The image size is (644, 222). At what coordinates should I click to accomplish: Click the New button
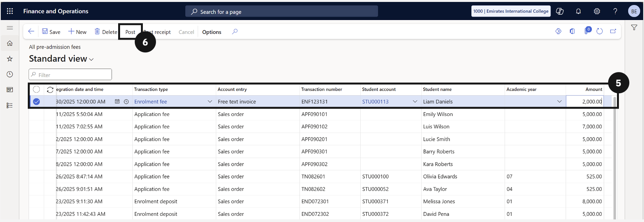pyautogui.click(x=77, y=32)
